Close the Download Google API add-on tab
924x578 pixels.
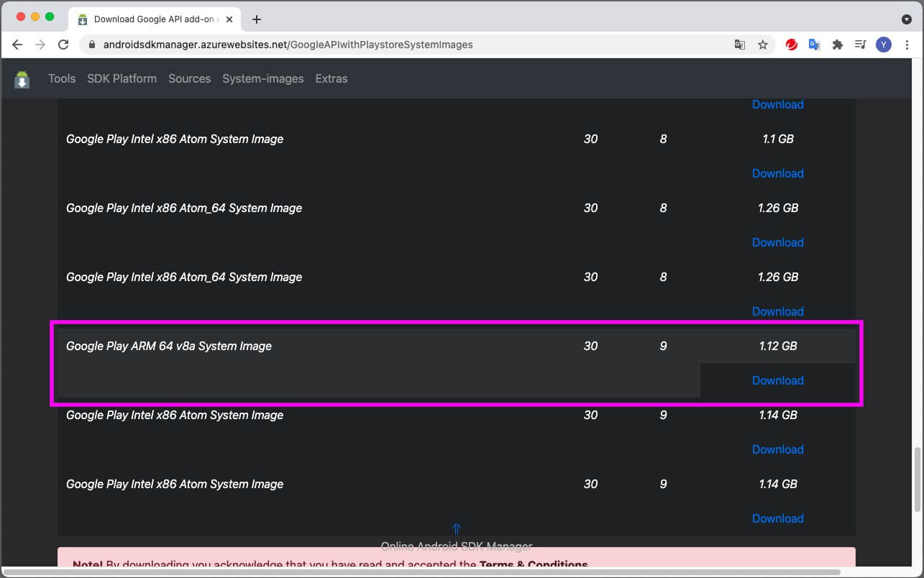click(x=228, y=19)
